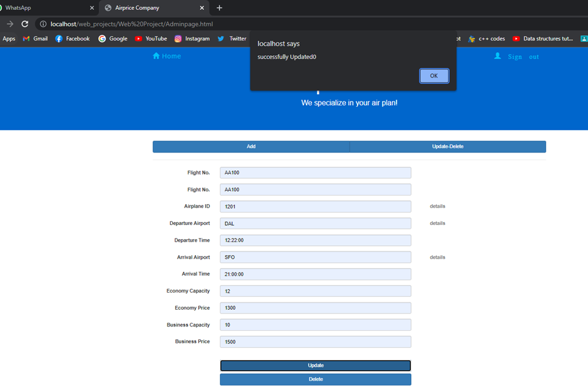Open the YouTube bookmark
Image resolution: width=588 pixels, height=391 pixels.
151,38
